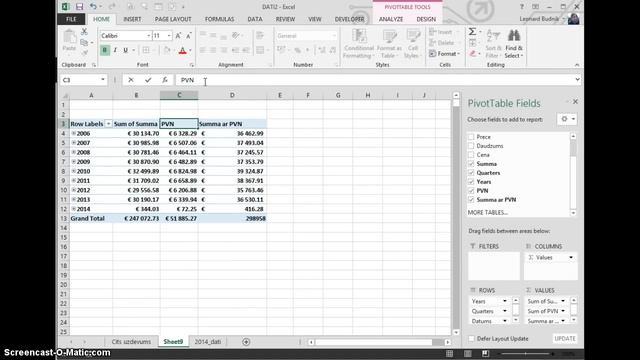Check the Prece field
The image size is (640, 360).
pyautogui.click(x=471, y=137)
